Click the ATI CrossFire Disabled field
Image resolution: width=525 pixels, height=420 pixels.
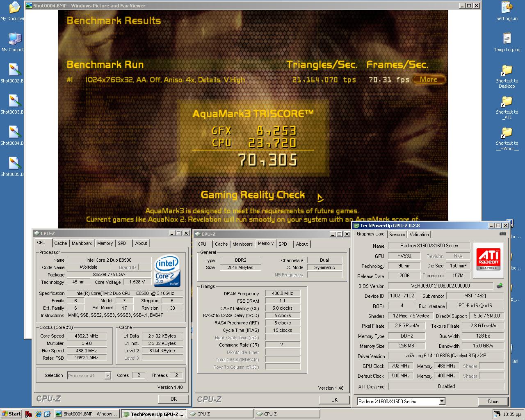(x=446, y=386)
